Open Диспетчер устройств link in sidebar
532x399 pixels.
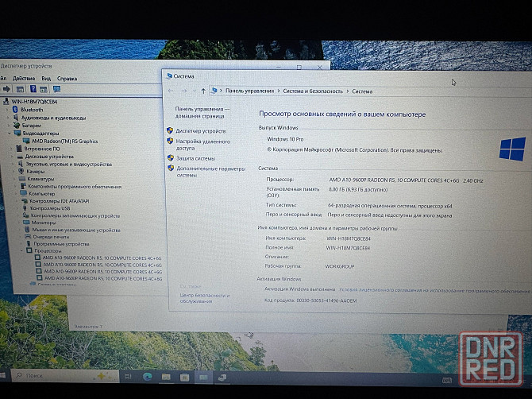(x=201, y=131)
